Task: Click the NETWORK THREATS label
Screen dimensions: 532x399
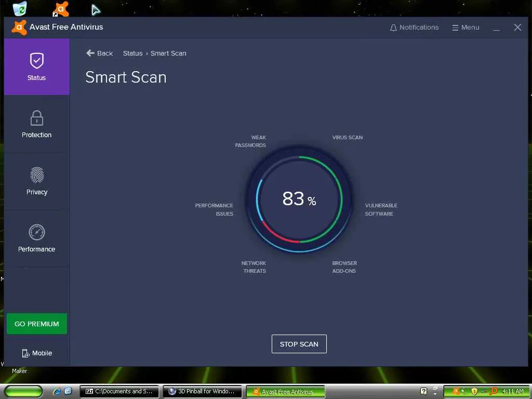Action: pyautogui.click(x=254, y=267)
